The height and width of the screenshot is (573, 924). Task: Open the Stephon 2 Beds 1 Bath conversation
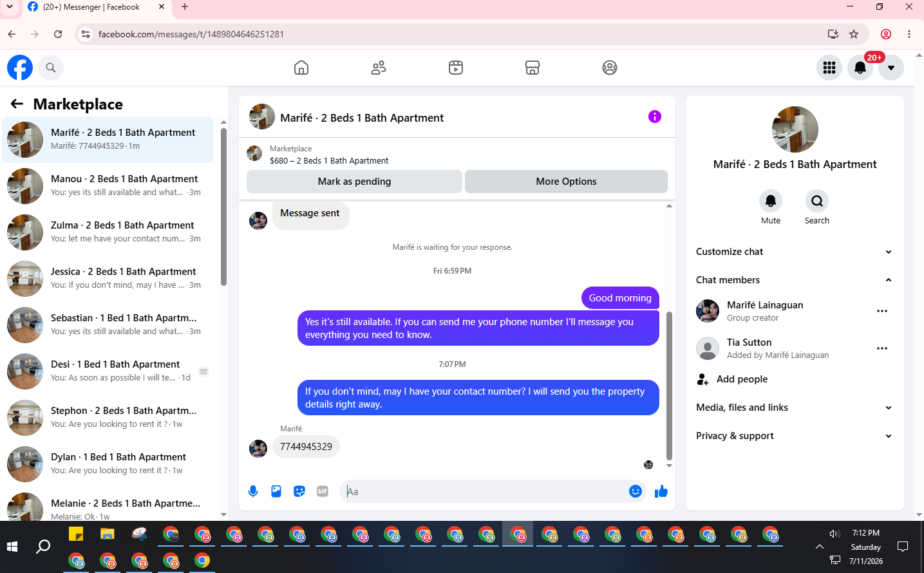[x=108, y=418]
